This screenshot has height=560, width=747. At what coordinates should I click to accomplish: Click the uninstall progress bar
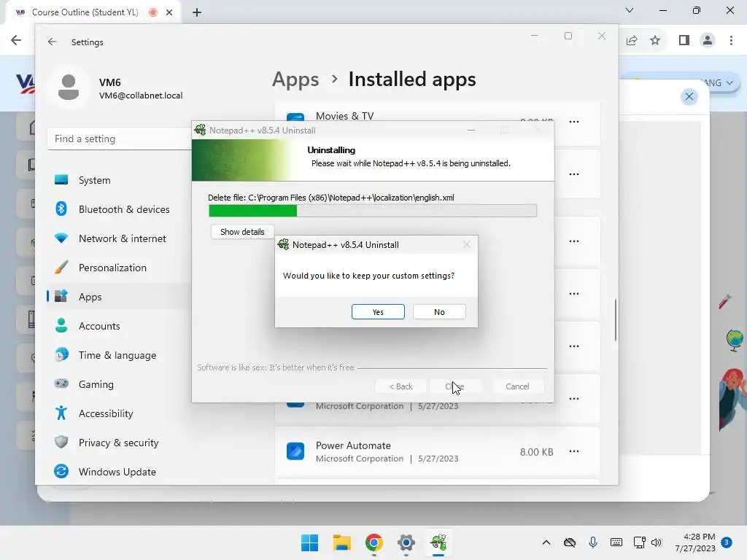[373, 211]
